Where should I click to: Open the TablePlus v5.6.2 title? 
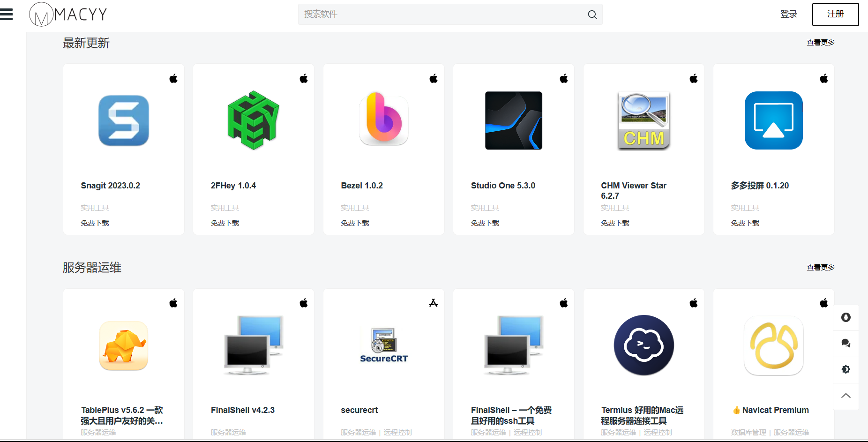122,416
